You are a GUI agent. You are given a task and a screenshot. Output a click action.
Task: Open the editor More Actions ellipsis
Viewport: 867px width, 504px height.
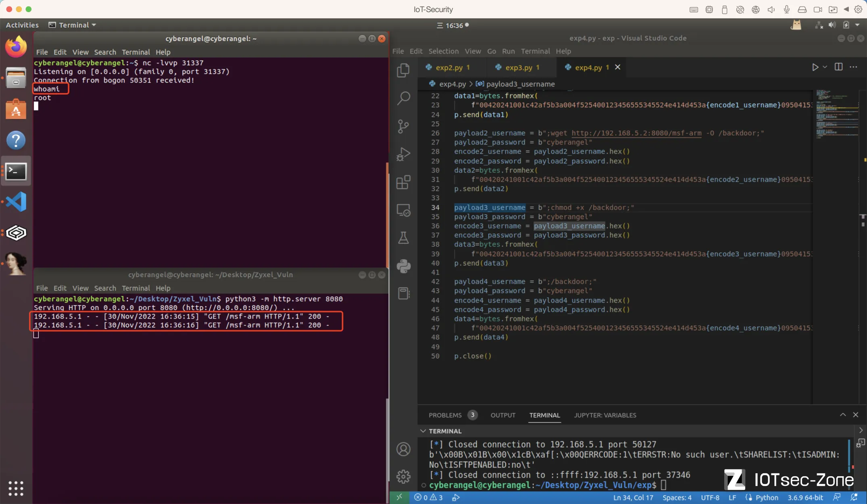tap(853, 67)
